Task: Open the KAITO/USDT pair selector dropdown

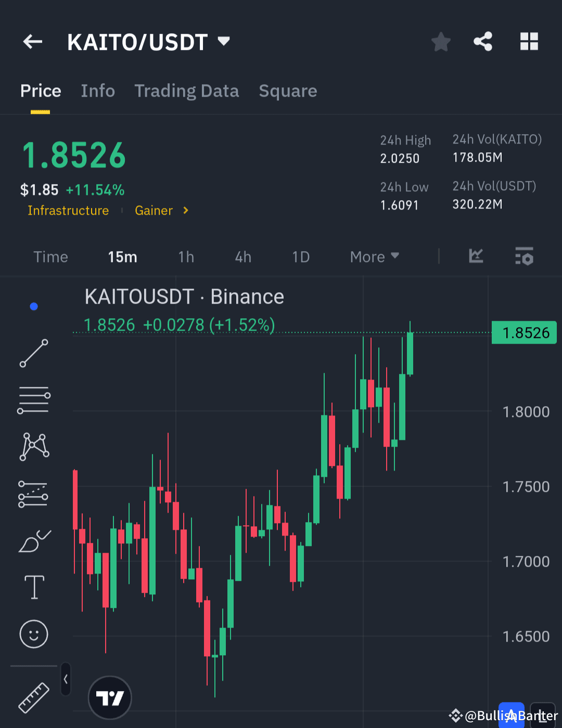Action: pyautogui.click(x=224, y=42)
